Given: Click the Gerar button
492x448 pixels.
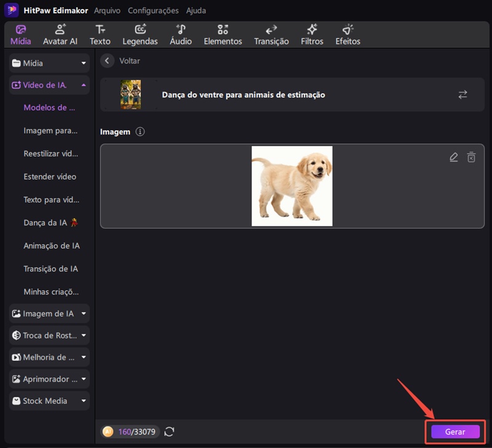Looking at the screenshot, I should pyautogui.click(x=454, y=431).
